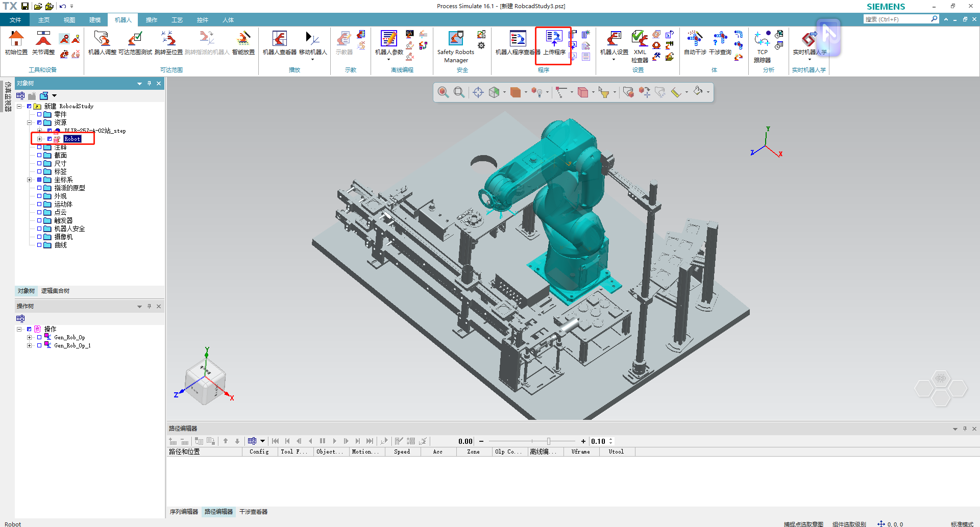The width and height of the screenshot is (980, 527).
Task: Click the Zoom to Fit magnifier in viewport toolbar
Action: [443, 92]
